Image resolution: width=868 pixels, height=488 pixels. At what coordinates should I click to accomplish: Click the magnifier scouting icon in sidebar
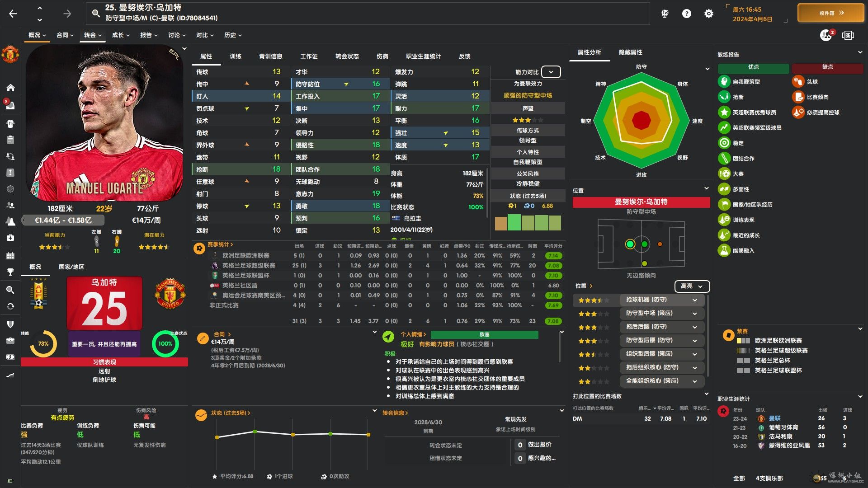tap(10, 290)
